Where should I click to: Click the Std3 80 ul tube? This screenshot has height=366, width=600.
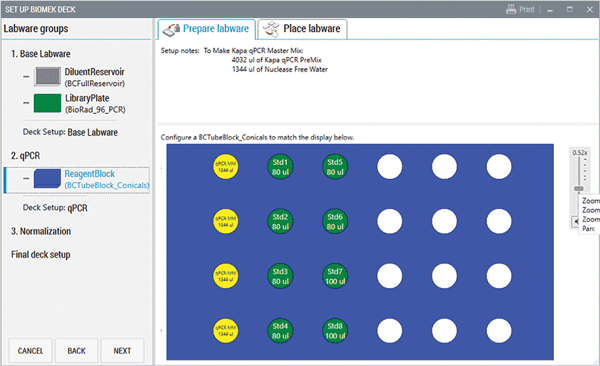coord(280,276)
